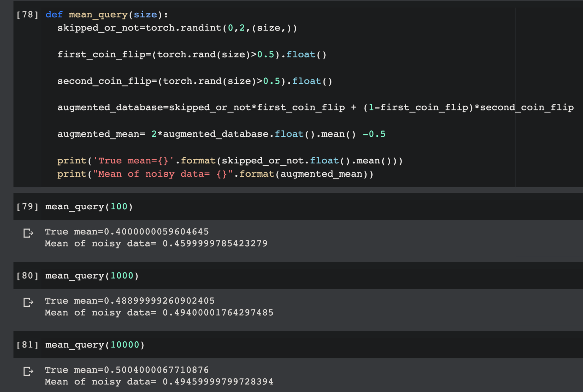Click the True mean print statement
Image resolution: width=583 pixels, height=392 pixels.
pyautogui.click(x=230, y=160)
